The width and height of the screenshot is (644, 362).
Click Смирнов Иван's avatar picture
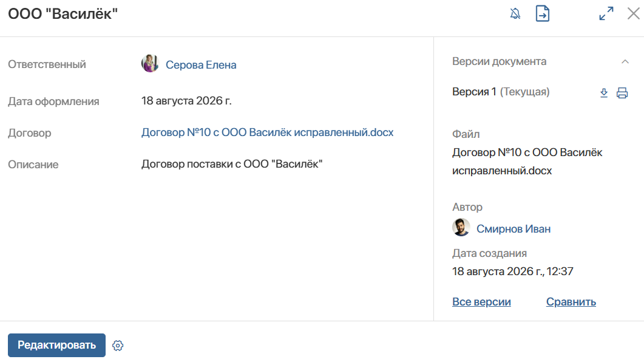[x=461, y=227]
